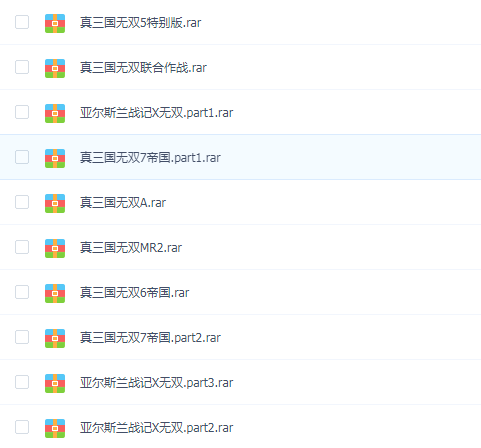
Task: Tick the checkbox for 真三国无双5特别版.rar
Action: click(22, 22)
